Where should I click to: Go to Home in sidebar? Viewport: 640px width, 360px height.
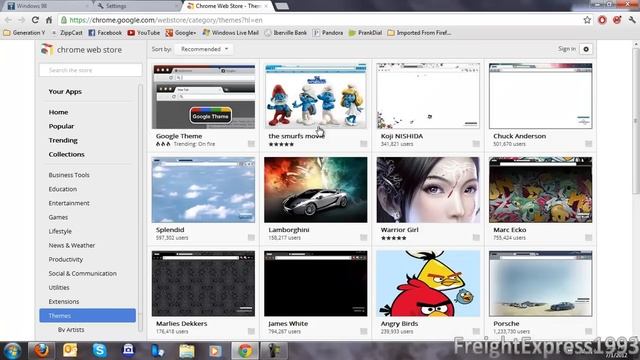click(x=58, y=112)
